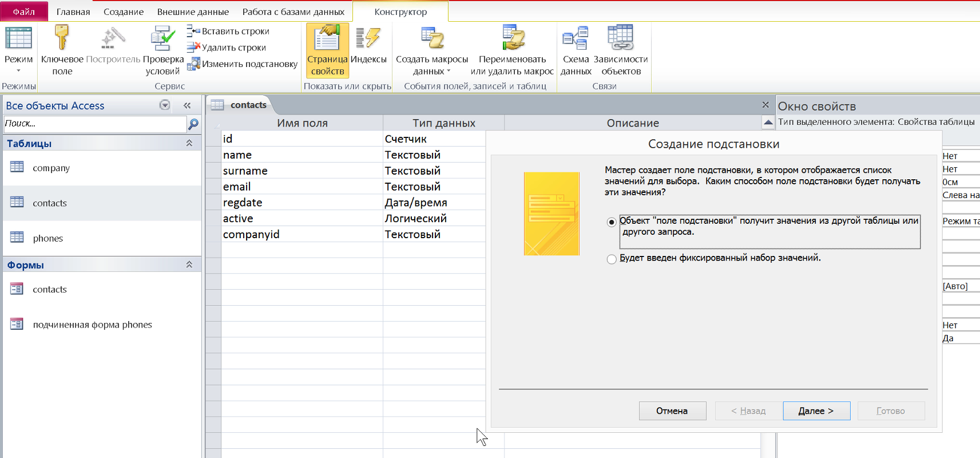Click the regdate field name cell
The width and height of the screenshot is (980, 458).
[x=302, y=203]
